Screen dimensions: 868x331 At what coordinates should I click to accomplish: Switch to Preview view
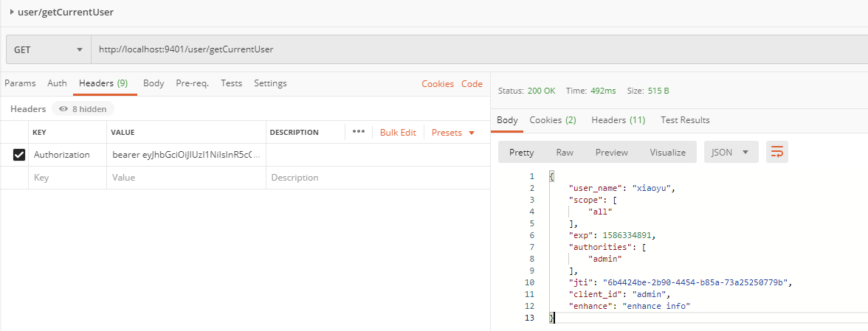(x=612, y=153)
